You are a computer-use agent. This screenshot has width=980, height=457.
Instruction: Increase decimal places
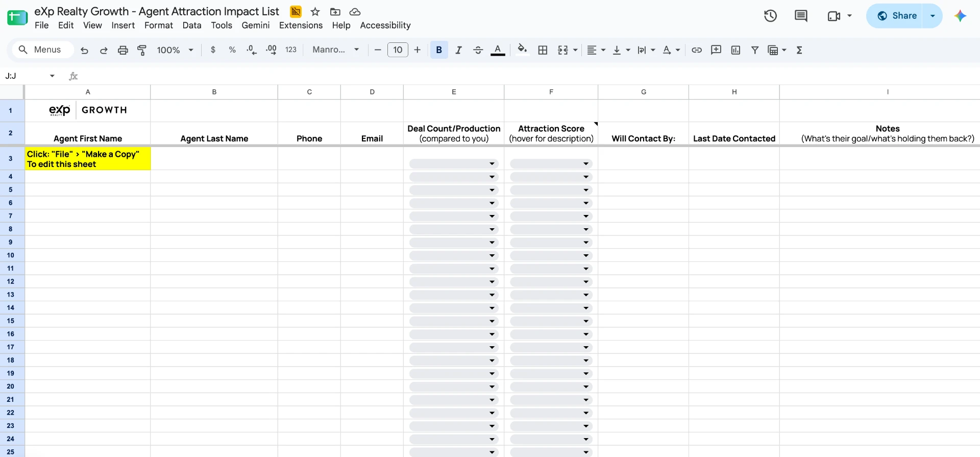pos(271,50)
